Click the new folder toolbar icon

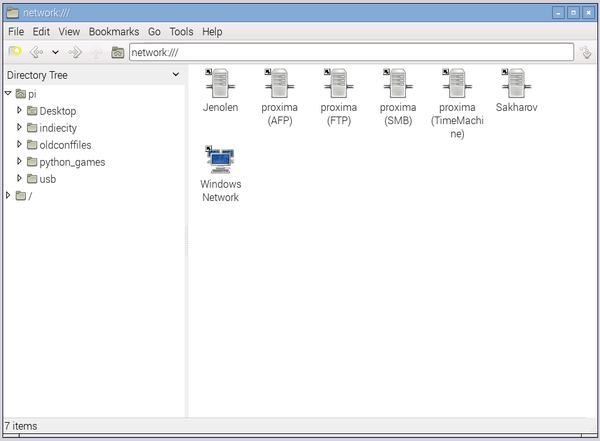click(15, 52)
